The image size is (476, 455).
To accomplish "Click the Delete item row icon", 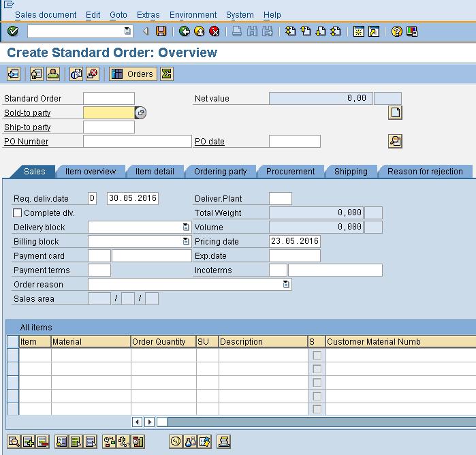I will point(43,441).
